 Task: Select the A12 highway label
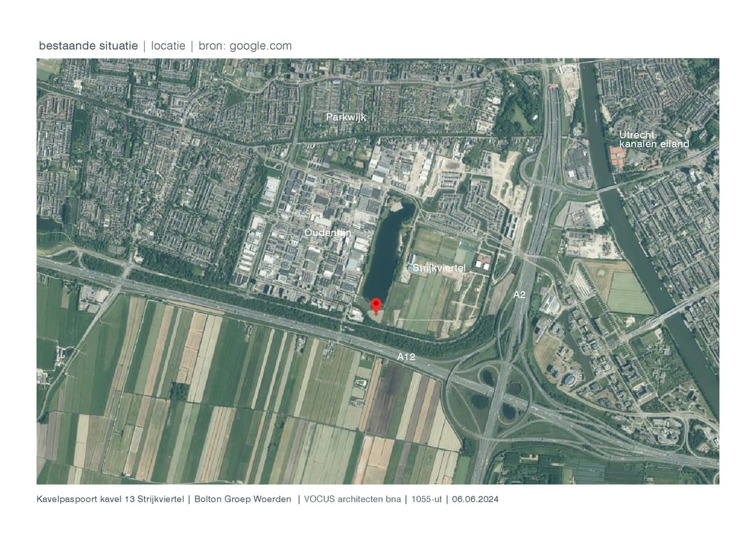point(406,357)
